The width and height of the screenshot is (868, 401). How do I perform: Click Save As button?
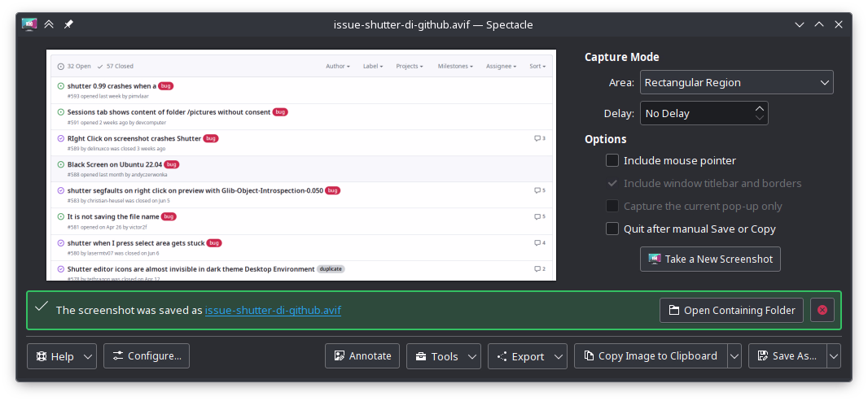pyautogui.click(x=786, y=355)
